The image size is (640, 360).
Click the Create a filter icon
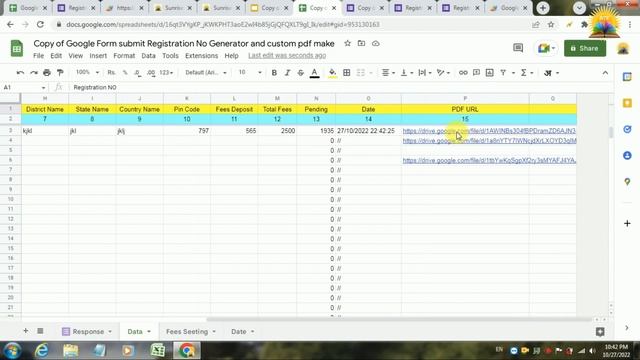click(503, 73)
